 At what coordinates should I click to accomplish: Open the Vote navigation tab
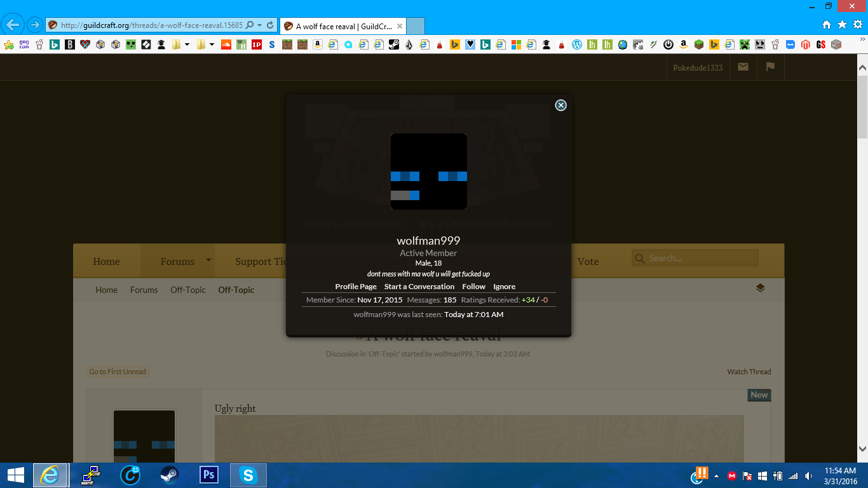(x=588, y=261)
